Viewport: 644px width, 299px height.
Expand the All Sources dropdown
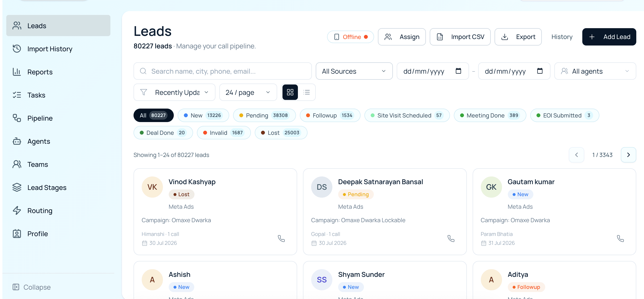click(354, 71)
